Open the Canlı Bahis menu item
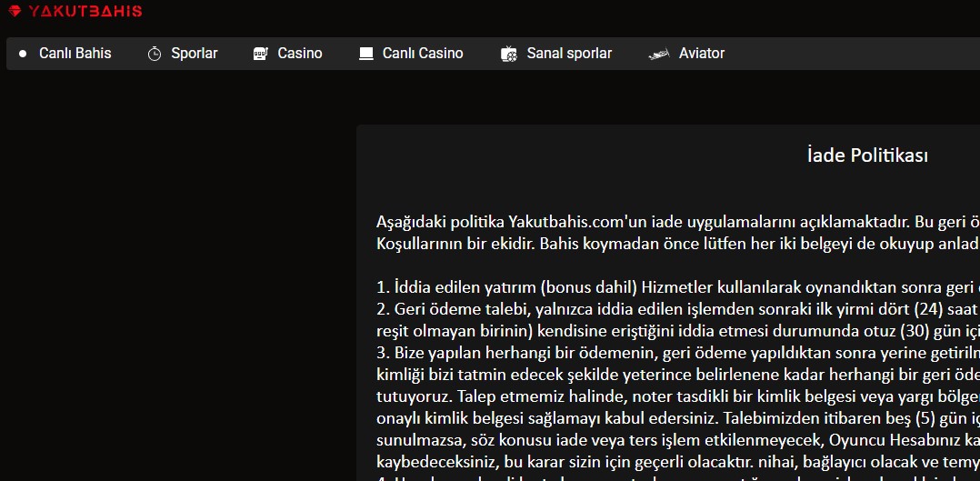 pos(75,54)
